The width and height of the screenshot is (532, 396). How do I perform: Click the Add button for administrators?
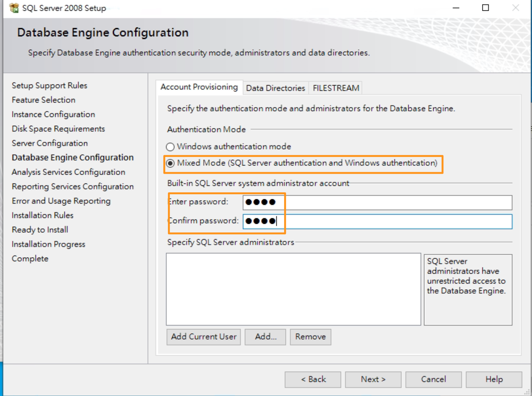point(265,336)
